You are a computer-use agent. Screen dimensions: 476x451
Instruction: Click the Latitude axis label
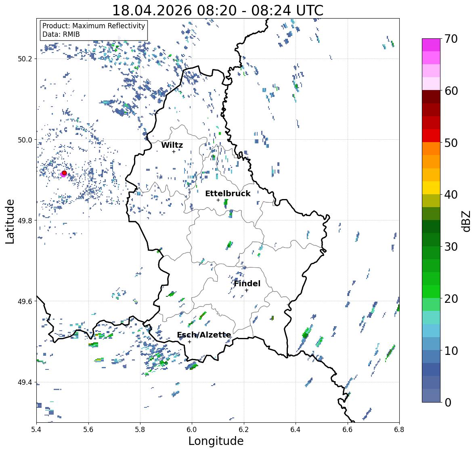(10, 222)
